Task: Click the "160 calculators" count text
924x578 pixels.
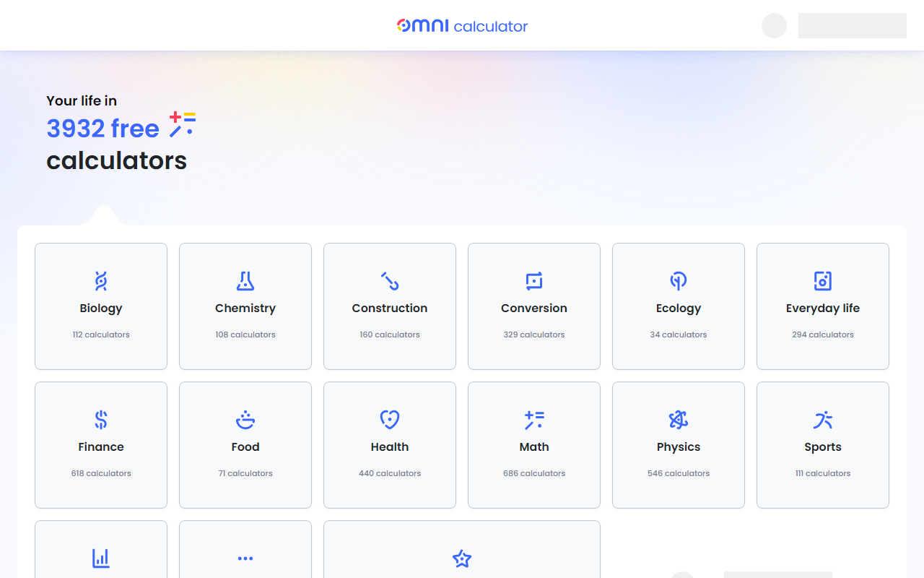Action: pos(390,335)
